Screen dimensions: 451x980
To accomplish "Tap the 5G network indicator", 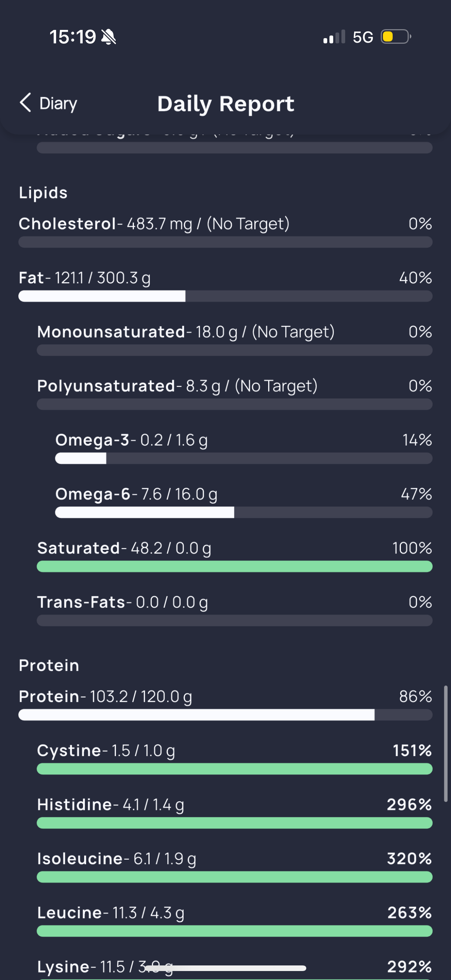I will 363,37.
